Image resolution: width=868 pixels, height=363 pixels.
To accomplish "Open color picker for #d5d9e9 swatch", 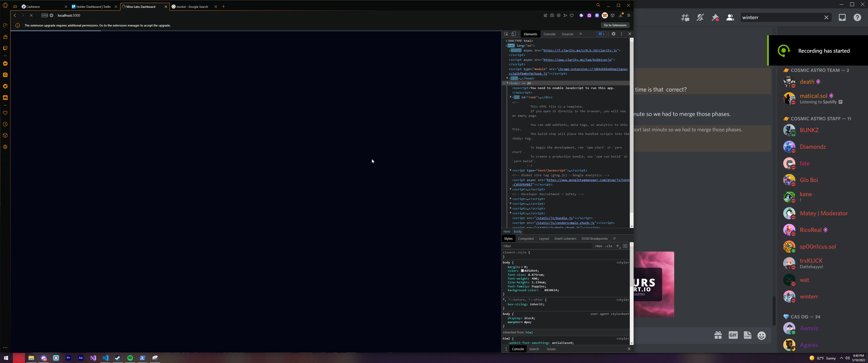I will pyautogui.click(x=522, y=271).
